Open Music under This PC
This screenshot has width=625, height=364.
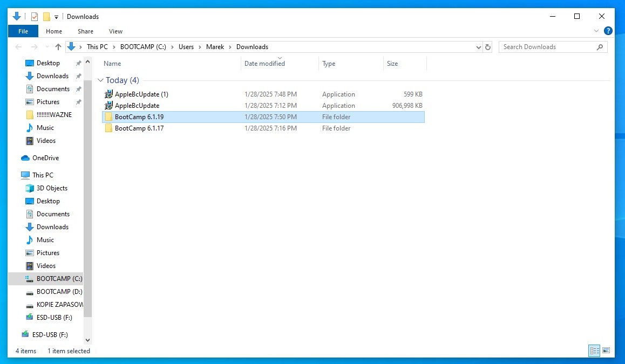click(45, 240)
